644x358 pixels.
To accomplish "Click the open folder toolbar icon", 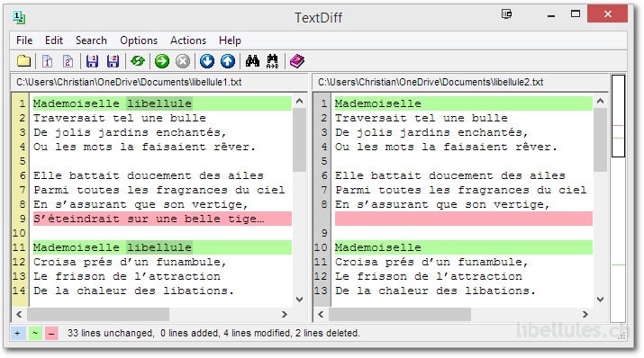I will 23,61.
